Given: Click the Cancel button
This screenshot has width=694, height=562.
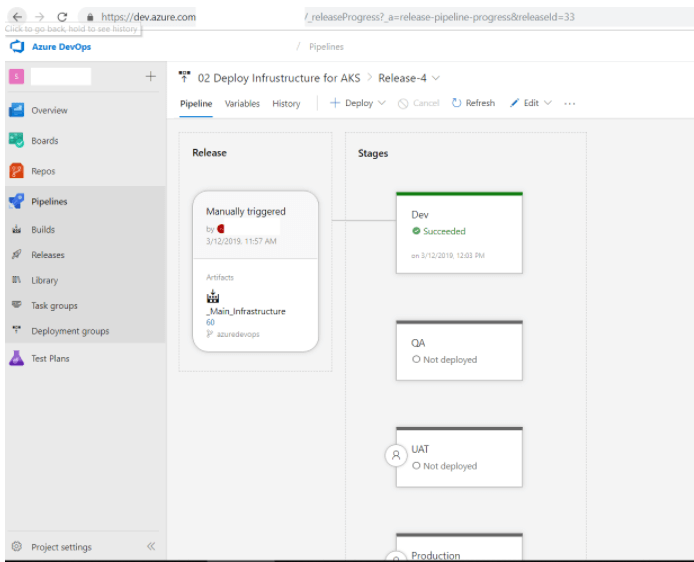Looking at the screenshot, I should click(x=418, y=103).
